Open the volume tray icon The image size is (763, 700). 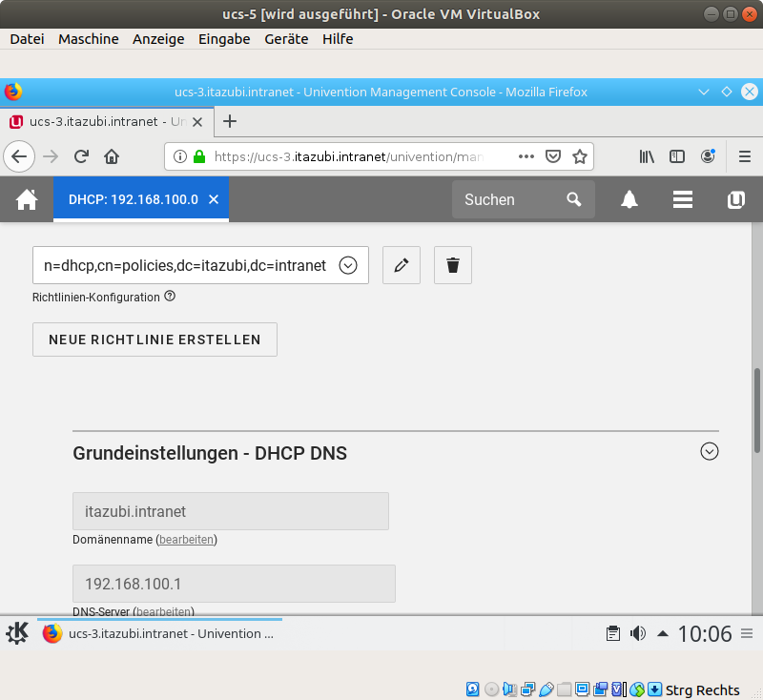[638, 633]
